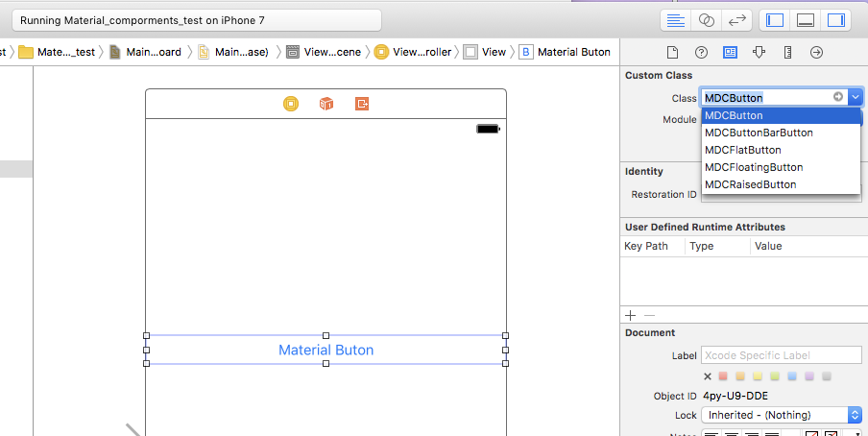Open the Connections inspector
Screen dimensions: 868x436
click(816, 52)
